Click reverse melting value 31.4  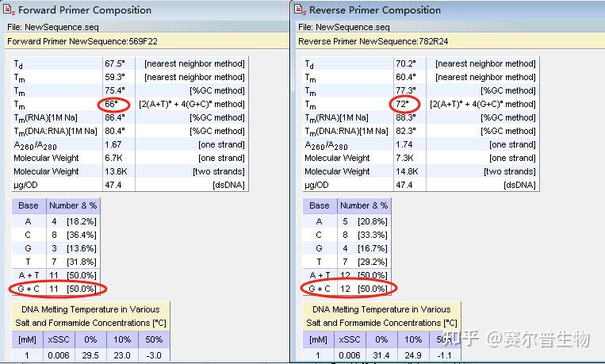(381, 355)
